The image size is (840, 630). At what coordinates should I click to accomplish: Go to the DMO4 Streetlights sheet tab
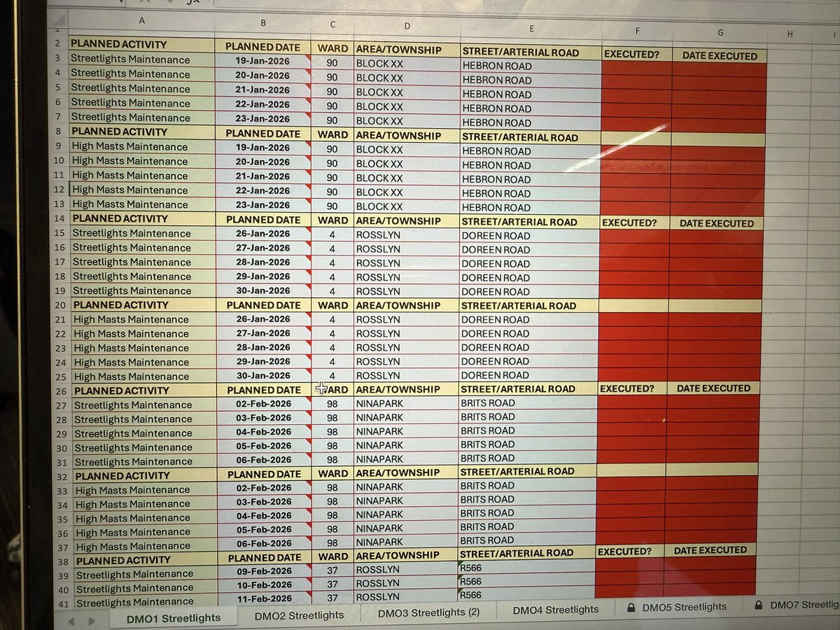(x=556, y=610)
